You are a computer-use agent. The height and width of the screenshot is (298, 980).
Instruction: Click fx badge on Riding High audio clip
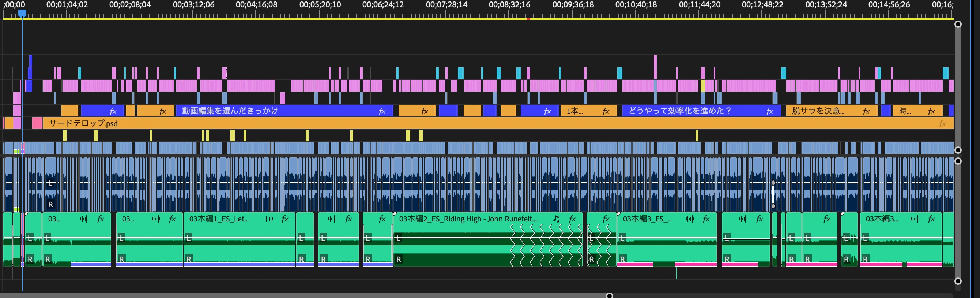[572, 219]
